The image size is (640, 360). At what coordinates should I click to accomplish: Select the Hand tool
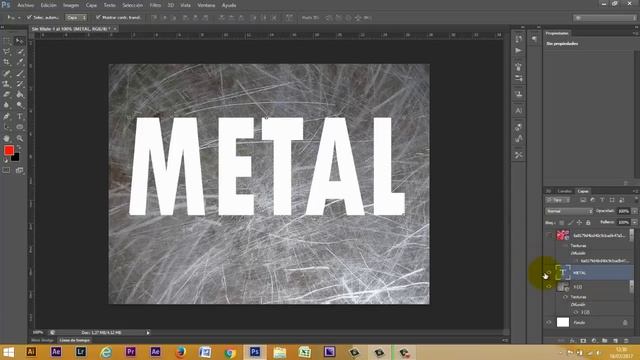[7, 138]
